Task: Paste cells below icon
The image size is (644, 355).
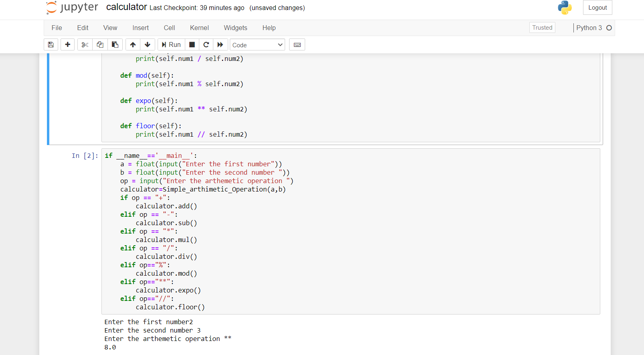Action: coord(115,44)
